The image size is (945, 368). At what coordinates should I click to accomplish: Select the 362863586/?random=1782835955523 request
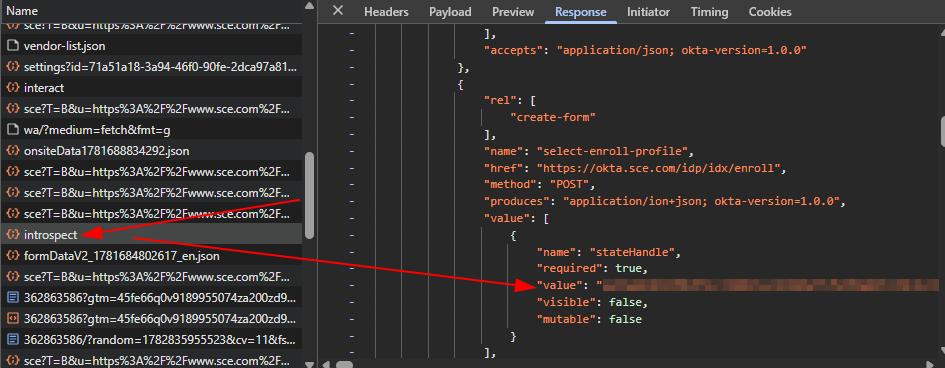pos(151,339)
